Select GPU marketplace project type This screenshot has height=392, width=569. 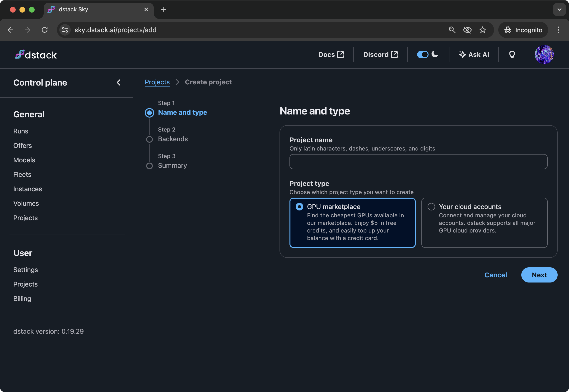[x=352, y=223]
